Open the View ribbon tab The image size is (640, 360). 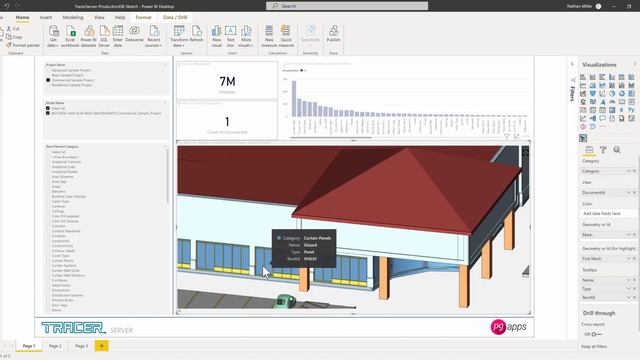tap(99, 18)
